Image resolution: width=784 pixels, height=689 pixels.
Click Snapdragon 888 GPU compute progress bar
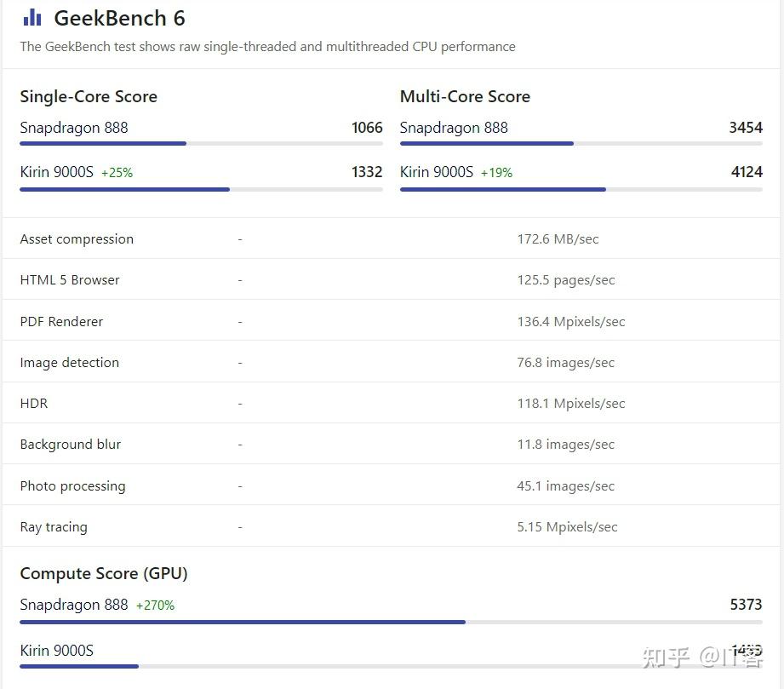[391, 622]
